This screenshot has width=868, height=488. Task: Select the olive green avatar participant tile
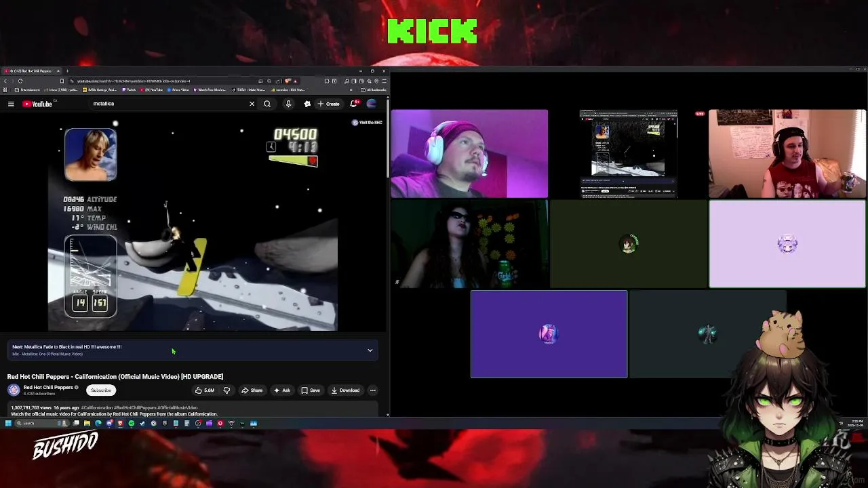click(628, 244)
